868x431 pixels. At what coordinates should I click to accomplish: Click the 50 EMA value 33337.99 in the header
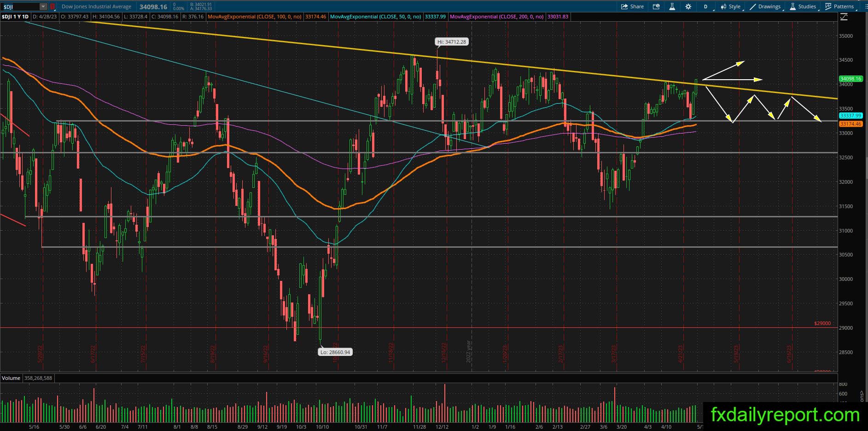pyautogui.click(x=435, y=17)
